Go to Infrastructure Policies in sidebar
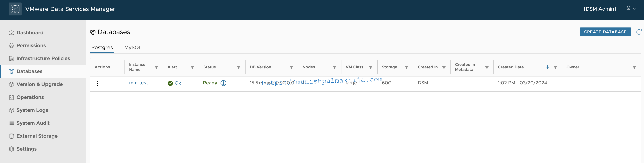 point(43,58)
